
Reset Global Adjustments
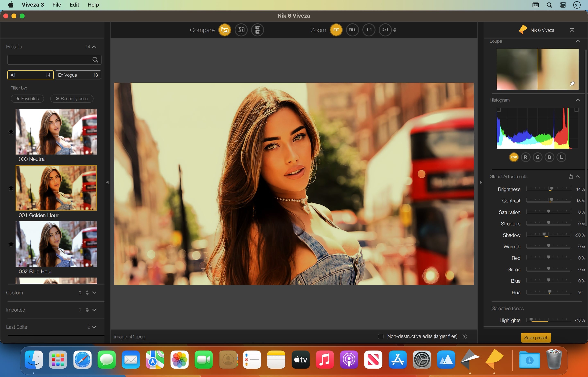pyautogui.click(x=571, y=177)
